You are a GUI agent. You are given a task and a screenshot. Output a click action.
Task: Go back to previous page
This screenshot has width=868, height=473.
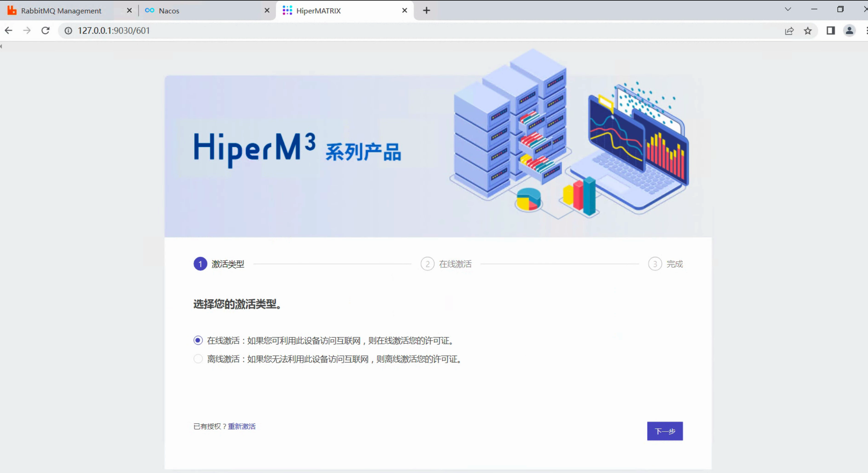click(9, 31)
